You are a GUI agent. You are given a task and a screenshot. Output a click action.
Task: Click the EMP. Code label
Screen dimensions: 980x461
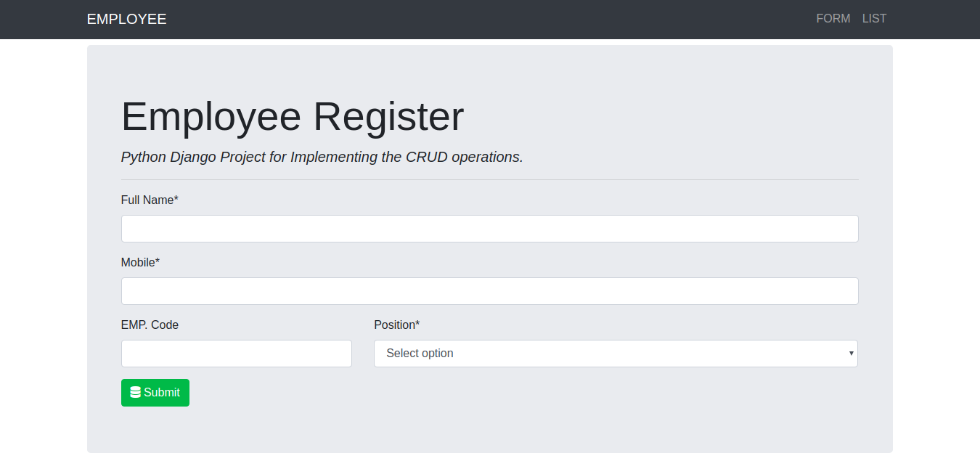pyautogui.click(x=150, y=325)
